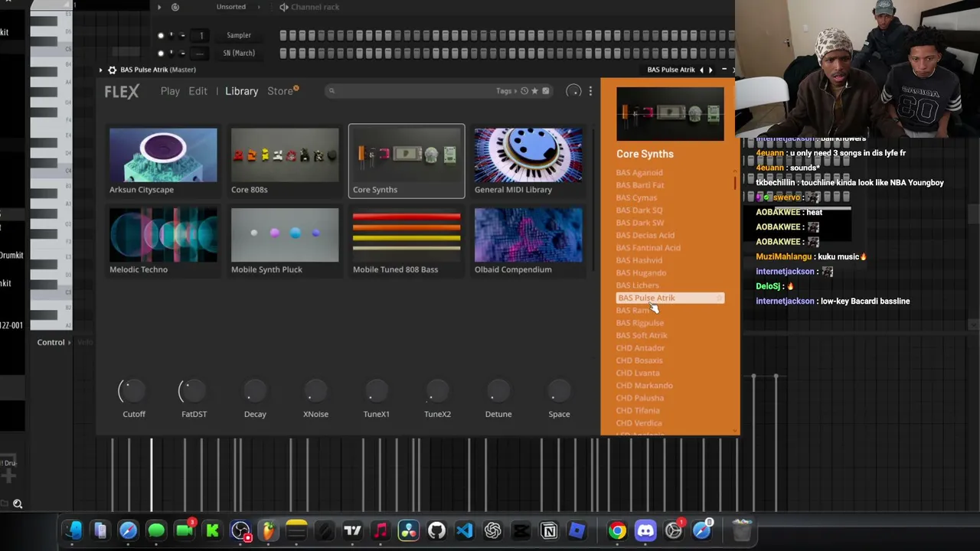Select the previous preset arrow beside BAS Pulse Atrik

(701, 70)
